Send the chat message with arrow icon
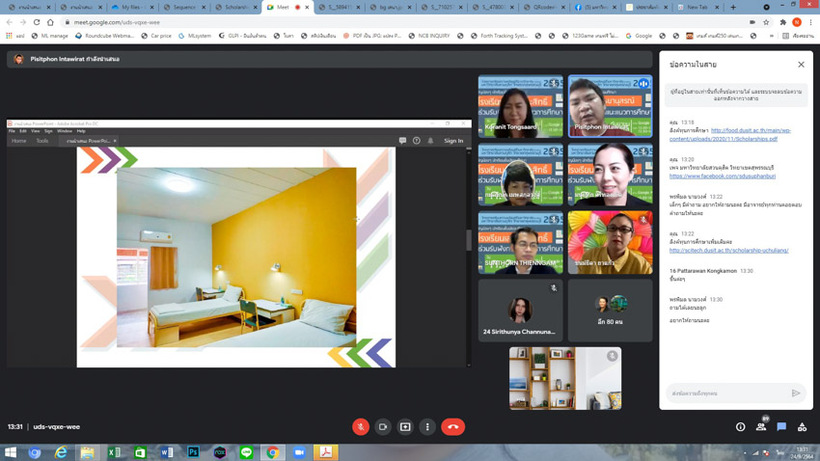This screenshot has height=461, width=820. click(796, 393)
